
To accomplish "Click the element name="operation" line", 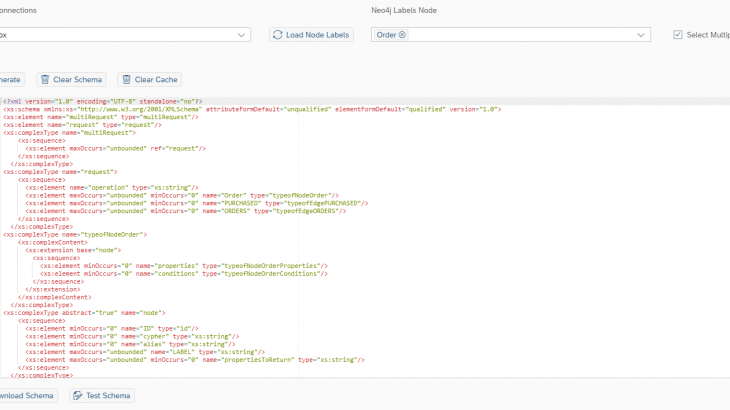I will (x=112, y=188).
